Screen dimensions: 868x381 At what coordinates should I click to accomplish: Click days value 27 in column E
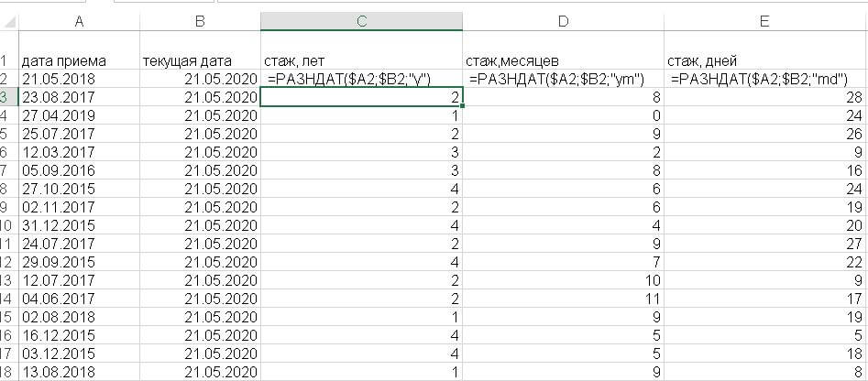764,244
